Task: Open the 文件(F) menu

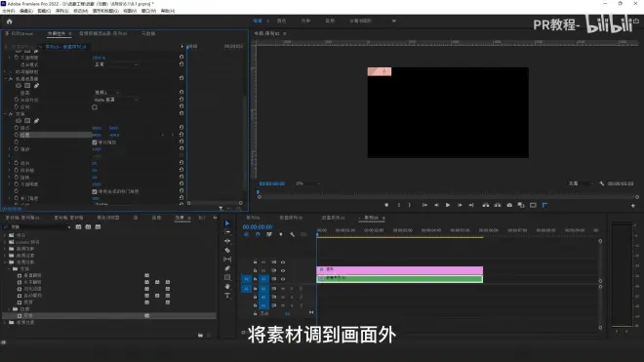Action: point(8,11)
